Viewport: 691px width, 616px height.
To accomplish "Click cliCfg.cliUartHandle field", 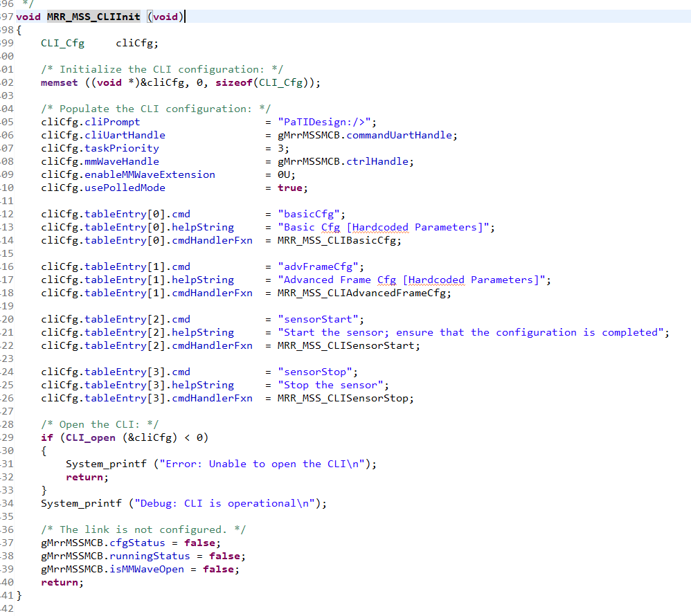I will coord(103,135).
